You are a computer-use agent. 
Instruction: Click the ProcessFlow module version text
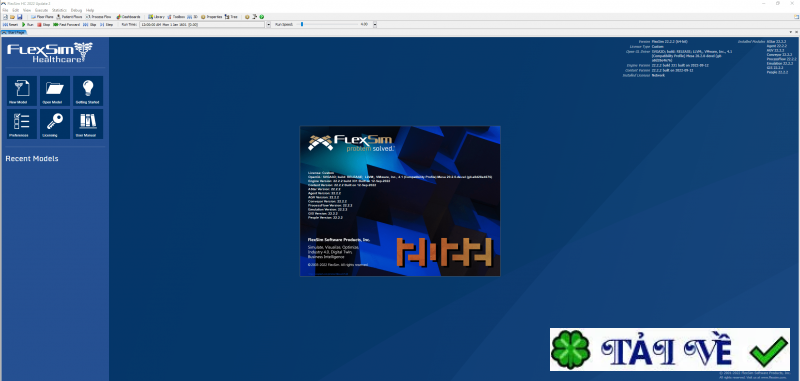(x=782, y=59)
